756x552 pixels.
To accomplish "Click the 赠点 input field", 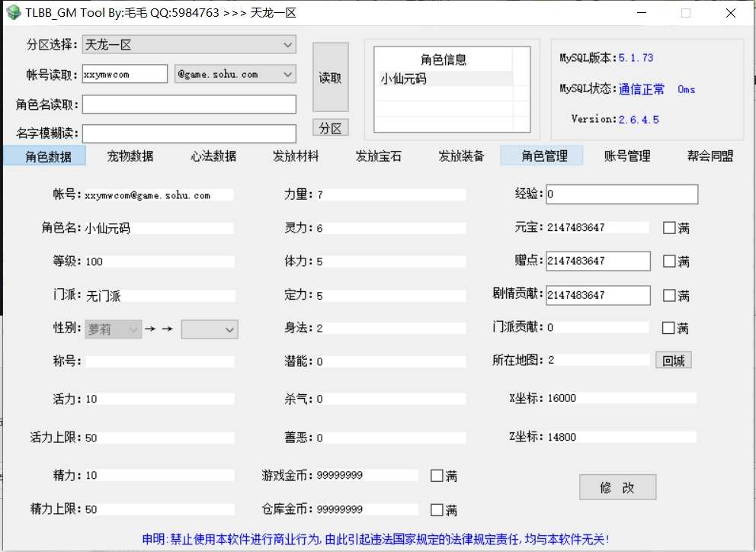I will [598, 261].
